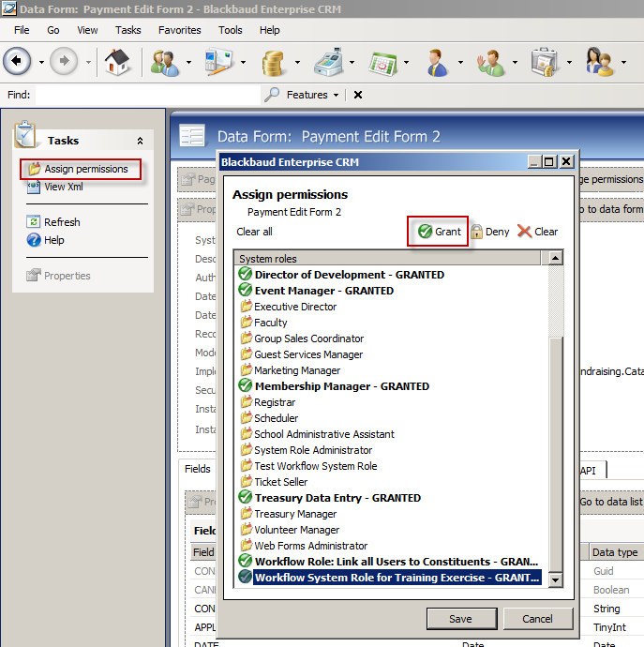Select the Executive Director role
The image size is (644, 647).
click(295, 307)
